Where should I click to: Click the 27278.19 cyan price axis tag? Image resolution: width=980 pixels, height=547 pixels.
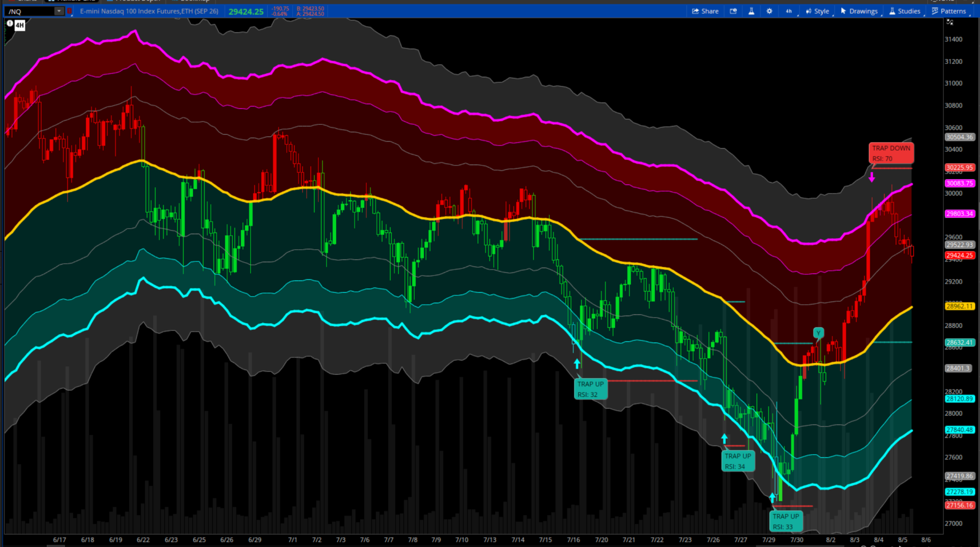tap(959, 492)
